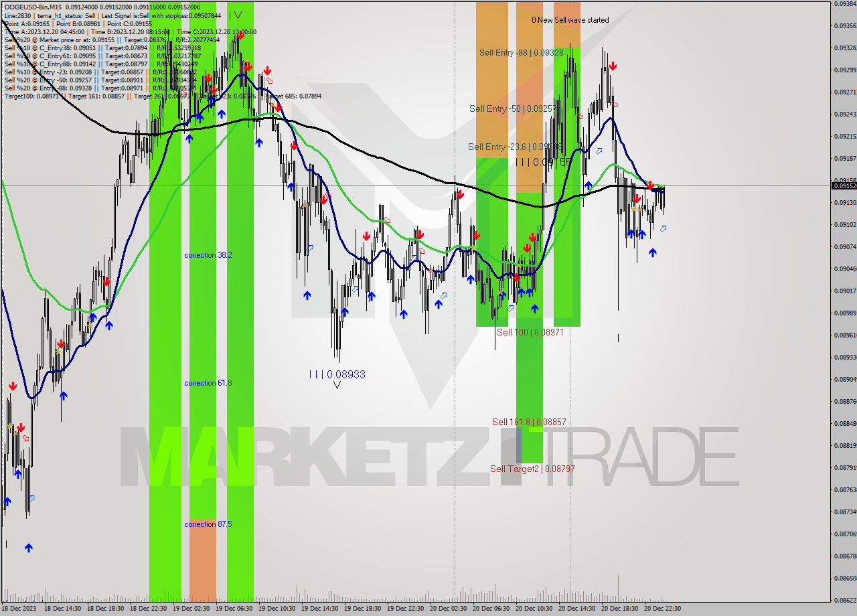Click the '19 Dec 02:30' time axis label

point(191,609)
